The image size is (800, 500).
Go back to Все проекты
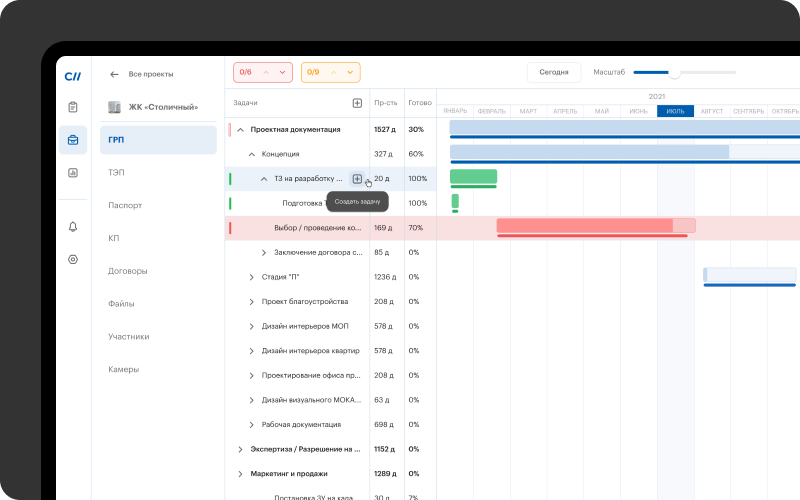151,74
